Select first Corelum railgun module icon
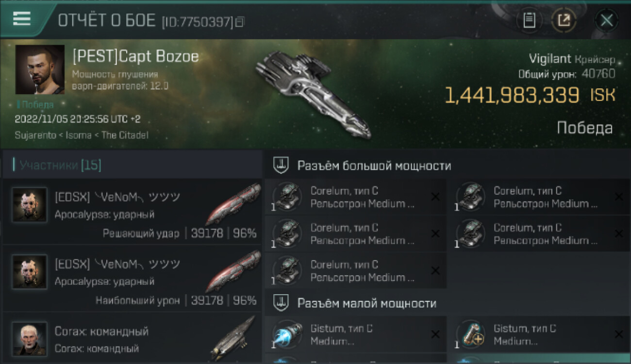 (x=287, y=197)
